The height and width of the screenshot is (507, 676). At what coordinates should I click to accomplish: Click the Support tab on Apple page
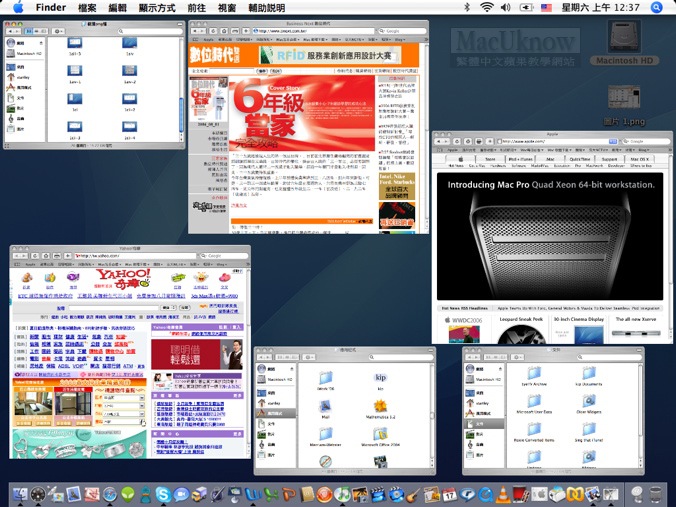609,159
